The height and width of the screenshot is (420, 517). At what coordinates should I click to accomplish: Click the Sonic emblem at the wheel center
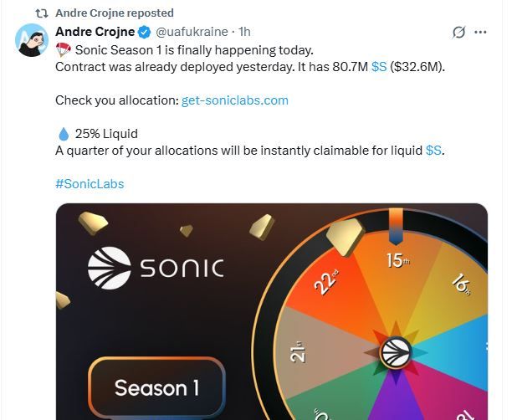click(x=395, y=352)
